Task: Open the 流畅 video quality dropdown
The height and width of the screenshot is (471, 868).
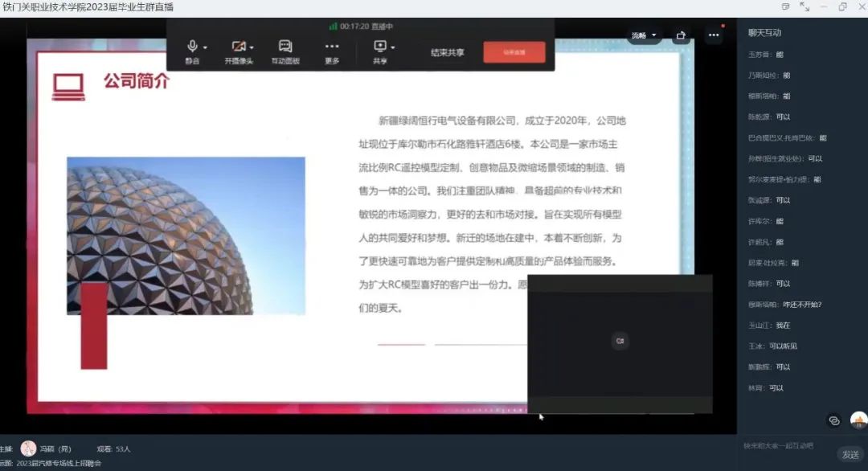Action: click(x=644, y=35)
